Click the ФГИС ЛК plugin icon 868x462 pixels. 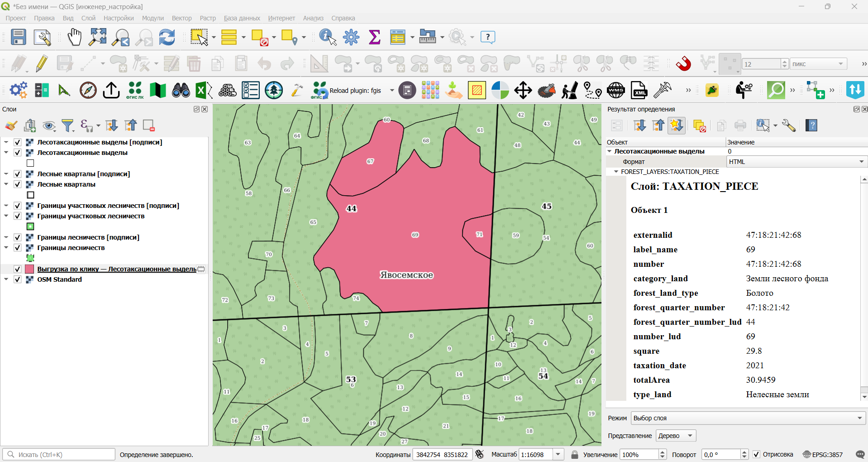coord(134,91)
